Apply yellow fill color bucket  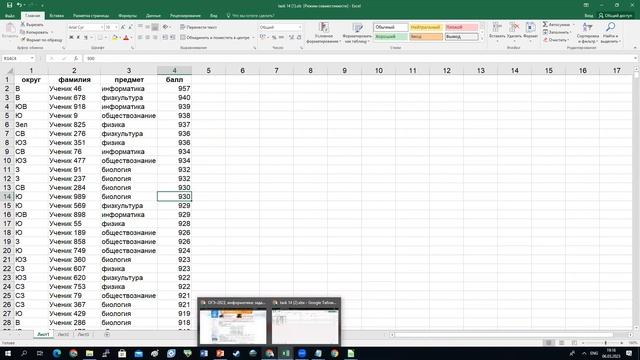pos(115,38)
